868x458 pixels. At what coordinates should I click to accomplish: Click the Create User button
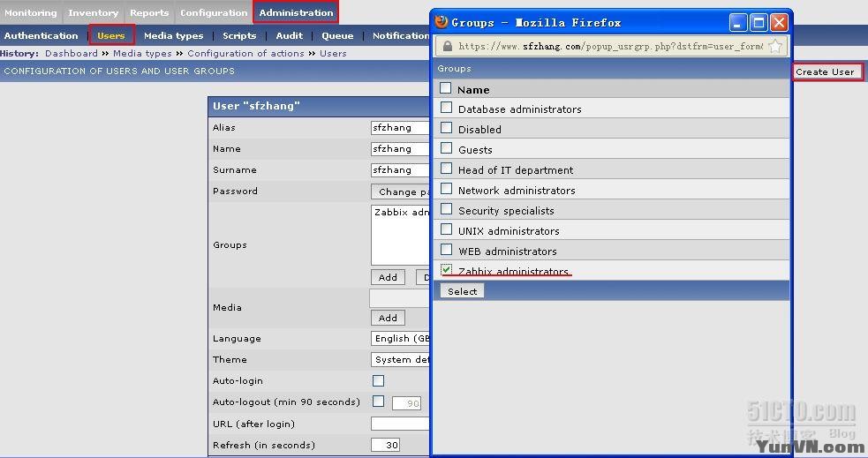pyautogui.click(x=825, y=71)
